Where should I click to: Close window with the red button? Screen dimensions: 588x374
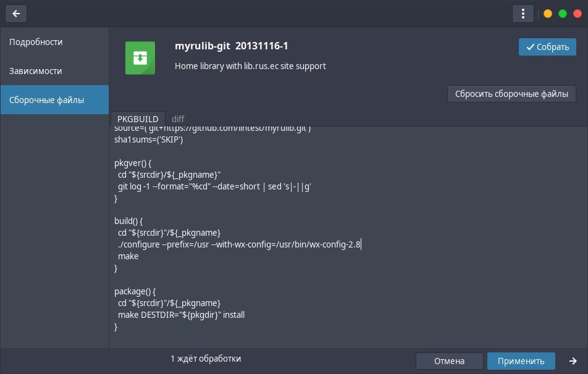[x=577, y=14]
